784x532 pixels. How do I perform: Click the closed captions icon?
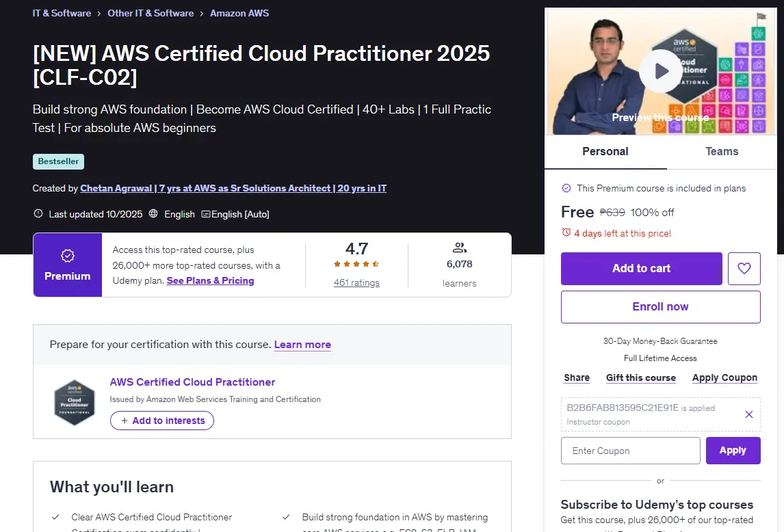[x=205, y=214]
